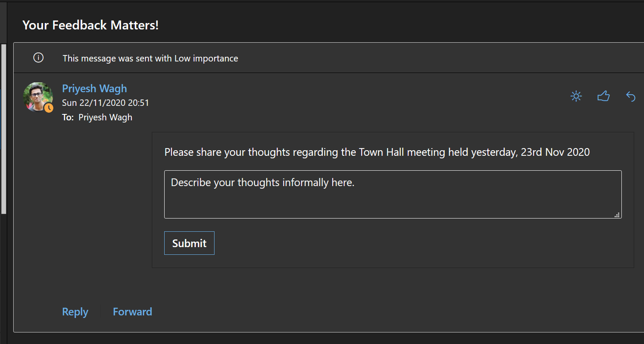Select the 'Your Feedback Matters!' subject heading
This screenshot has height=344, width=644.
pos(90,25)
